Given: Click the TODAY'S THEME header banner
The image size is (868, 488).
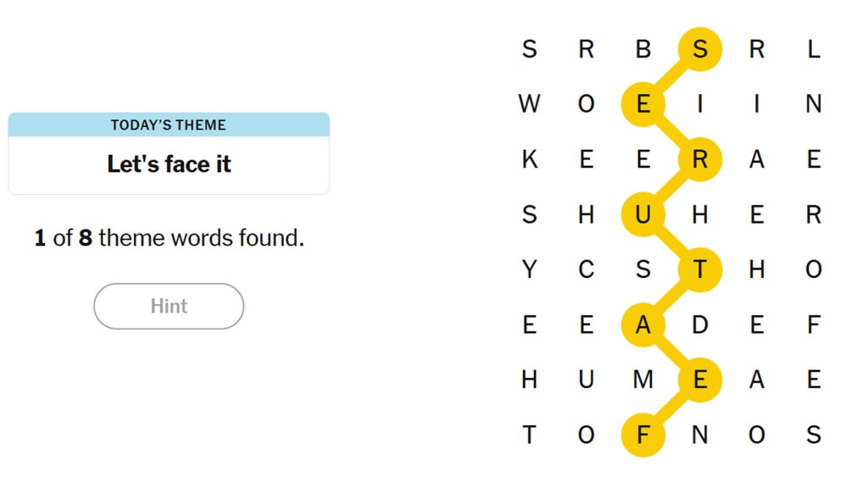Looking at the screenshot, I should pos(168,124).
